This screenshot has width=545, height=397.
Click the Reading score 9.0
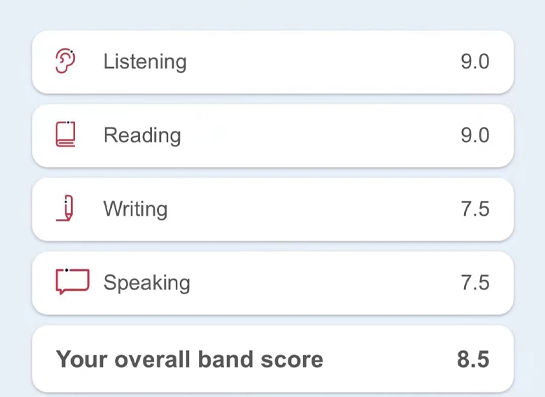pyautogui.click(x=475, y=135)
